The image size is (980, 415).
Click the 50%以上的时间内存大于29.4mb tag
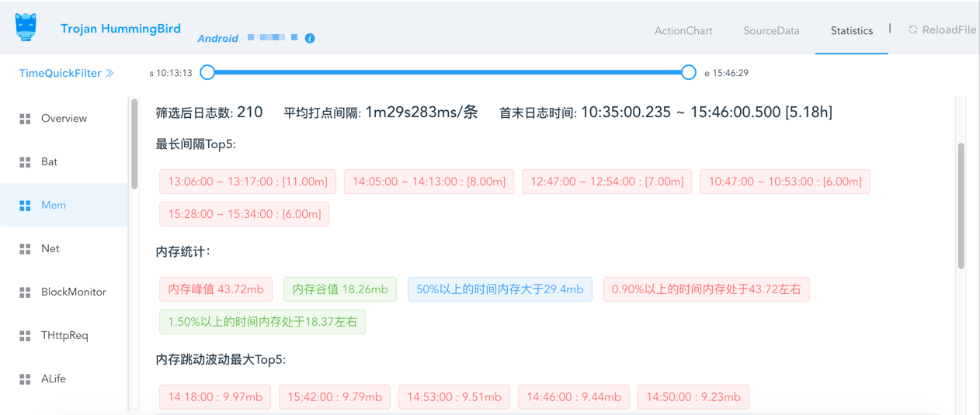click(500, 289)
